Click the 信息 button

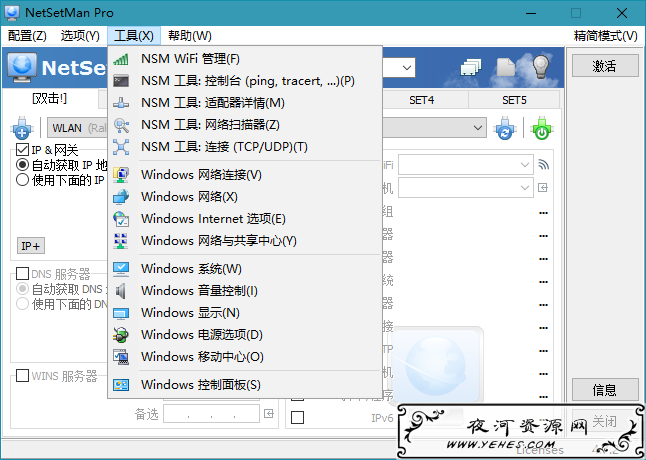click(x=605, y=390)
